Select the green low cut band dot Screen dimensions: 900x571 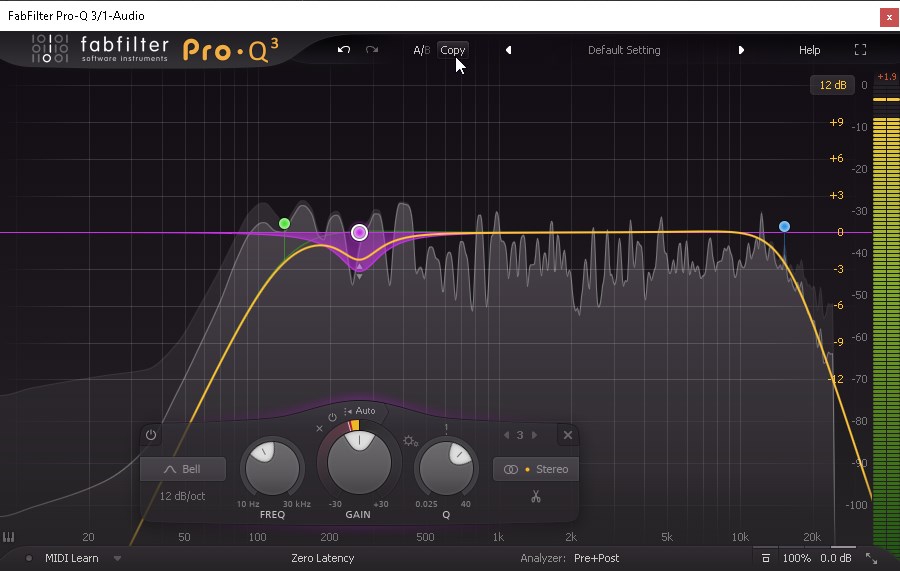pos(284,223)
